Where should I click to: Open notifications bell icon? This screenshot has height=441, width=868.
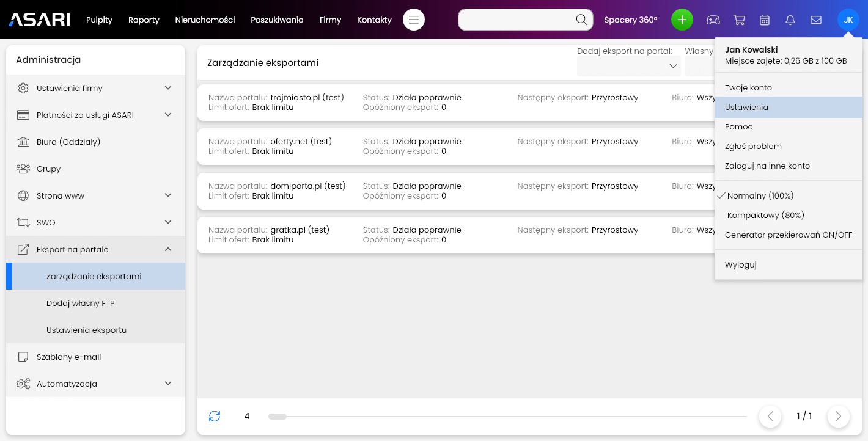(790, 20)
